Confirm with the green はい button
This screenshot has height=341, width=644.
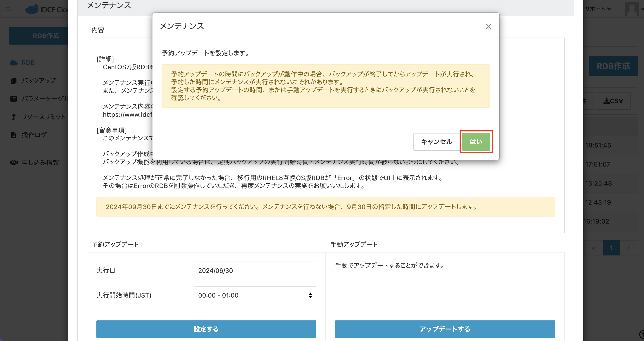coord(476,142)
